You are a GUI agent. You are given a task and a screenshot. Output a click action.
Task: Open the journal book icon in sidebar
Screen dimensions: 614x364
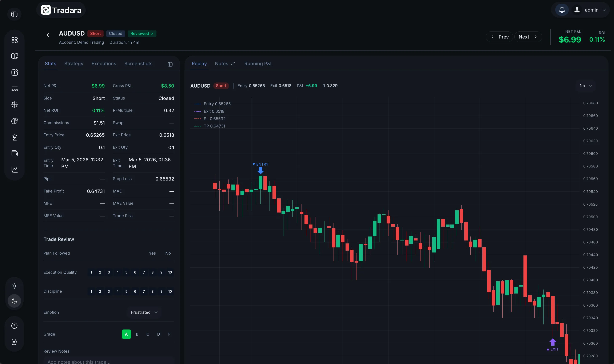click(x=15, y=56)
